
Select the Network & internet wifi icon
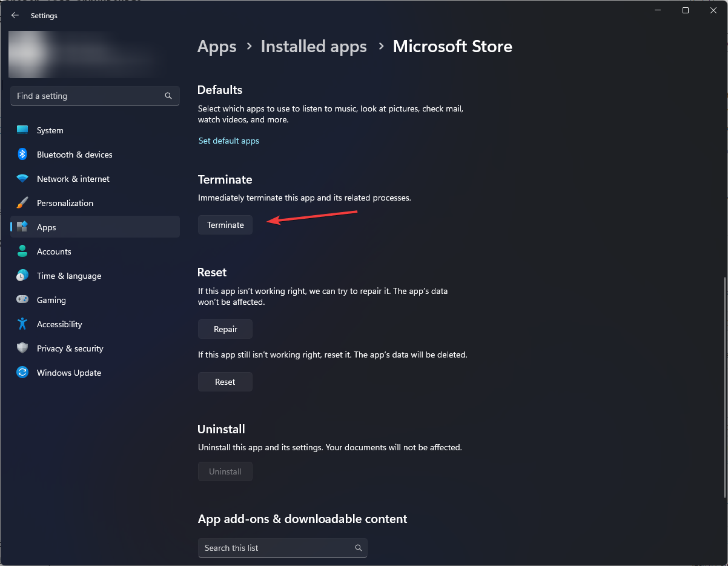[22, 179]
